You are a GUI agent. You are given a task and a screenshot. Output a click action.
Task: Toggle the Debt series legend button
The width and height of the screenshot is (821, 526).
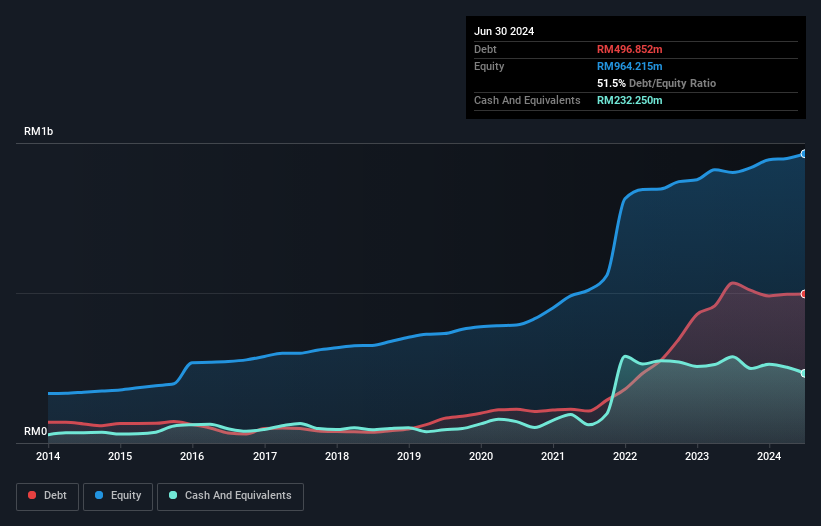click(x=48, y=496)
